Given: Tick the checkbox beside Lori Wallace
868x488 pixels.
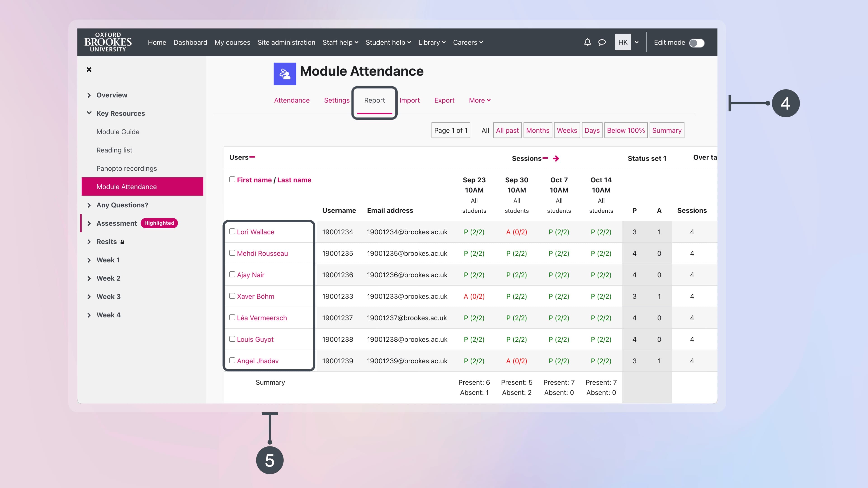Looking at the screenshot, I should click(x=232, y=231).
